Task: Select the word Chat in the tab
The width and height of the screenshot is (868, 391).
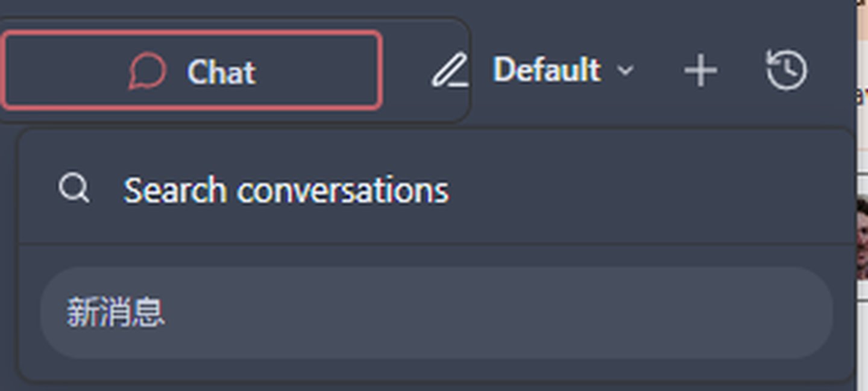Action: coord(221,72)
